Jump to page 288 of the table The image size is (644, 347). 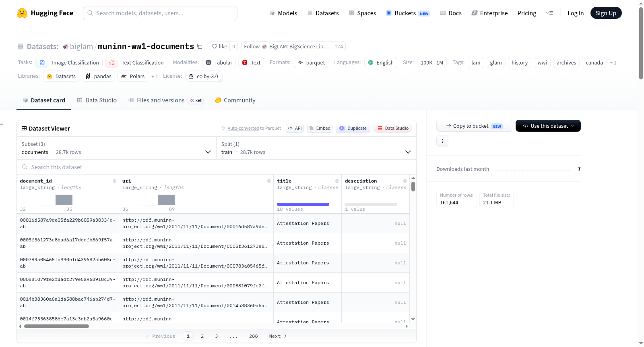253,336
